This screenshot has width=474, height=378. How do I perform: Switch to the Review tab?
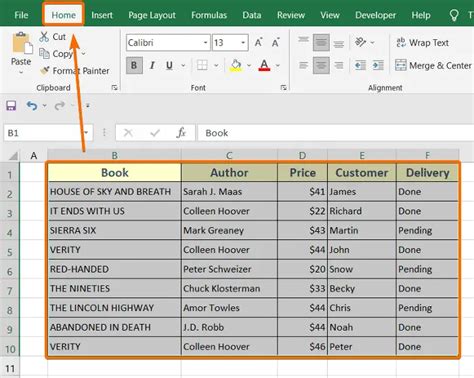291,15
